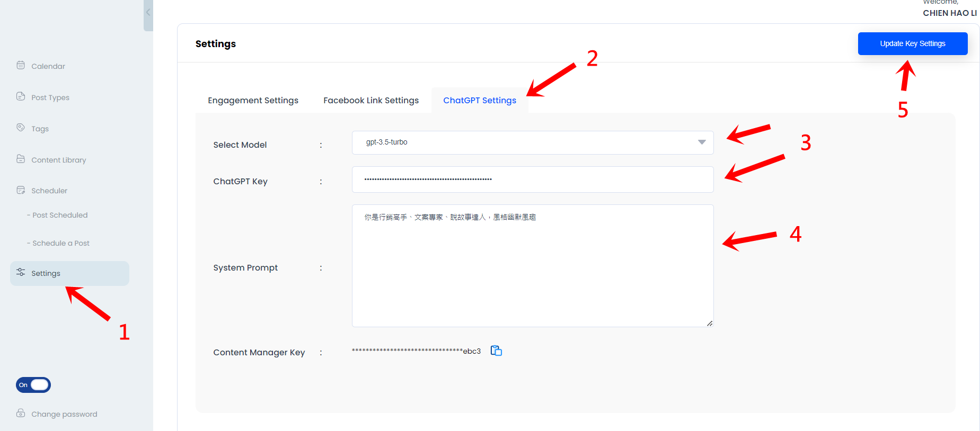The image size is (980, 431).
Task: Click the CHIEN HAO LI username
Action: pyautogui.click(x=950, y=13)
